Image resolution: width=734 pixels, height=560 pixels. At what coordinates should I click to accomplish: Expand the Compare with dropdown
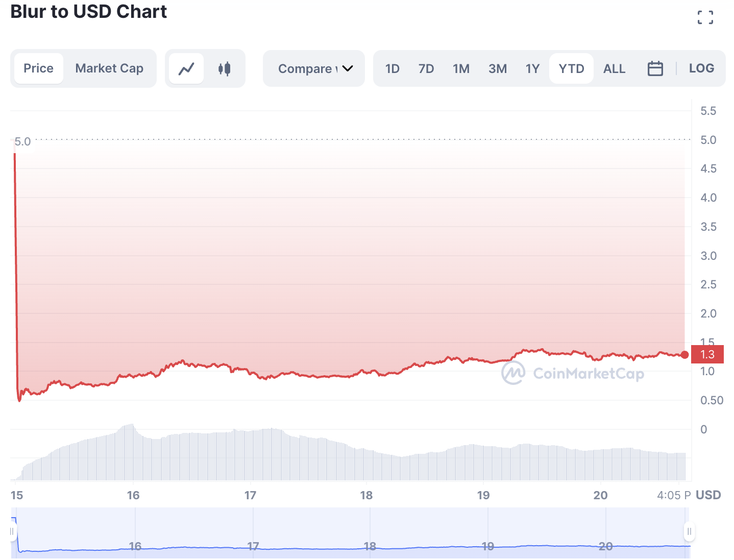[x=314, y=68]
